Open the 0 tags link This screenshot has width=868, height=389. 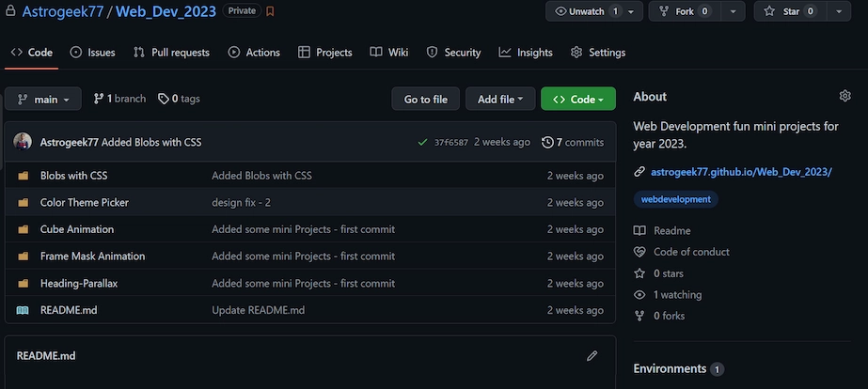click(x=179, y=99)
